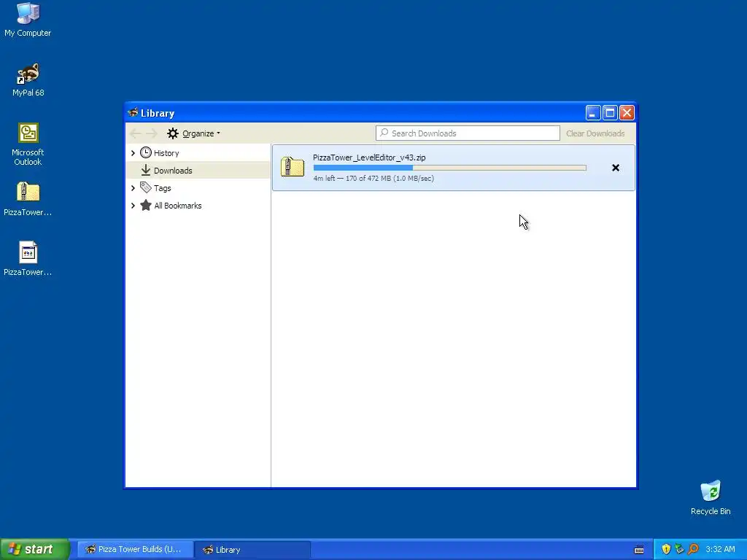This screenshot has height=560, width=747.
Task: Click the Library taskbar button
Action: coord(252,550)
